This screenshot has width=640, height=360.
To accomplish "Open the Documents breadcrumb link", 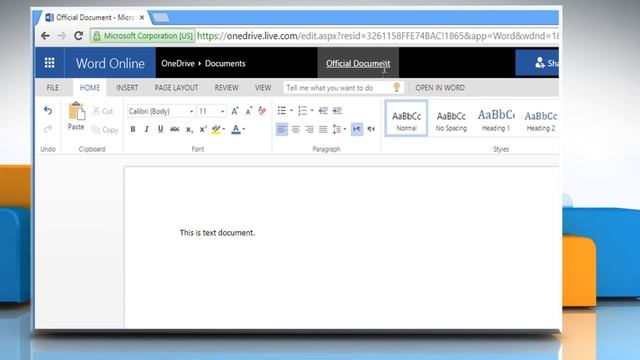I will 225,64.
